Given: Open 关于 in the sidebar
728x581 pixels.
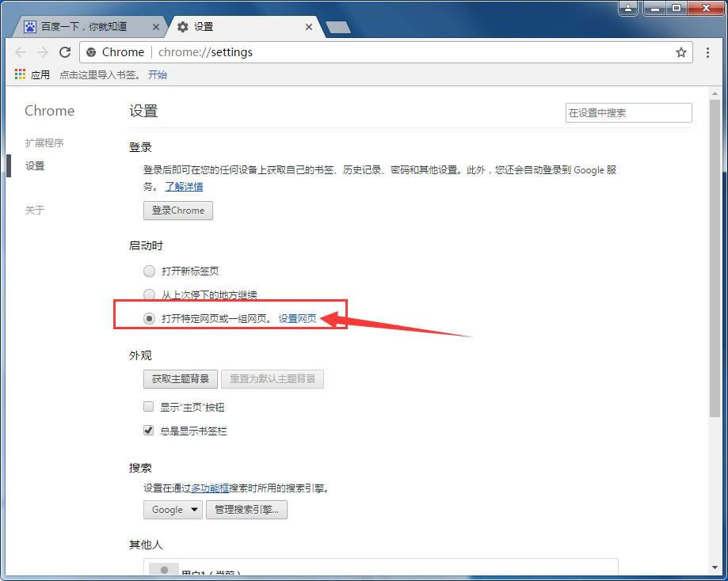Looking at the screenshot, I should [35, 210].
